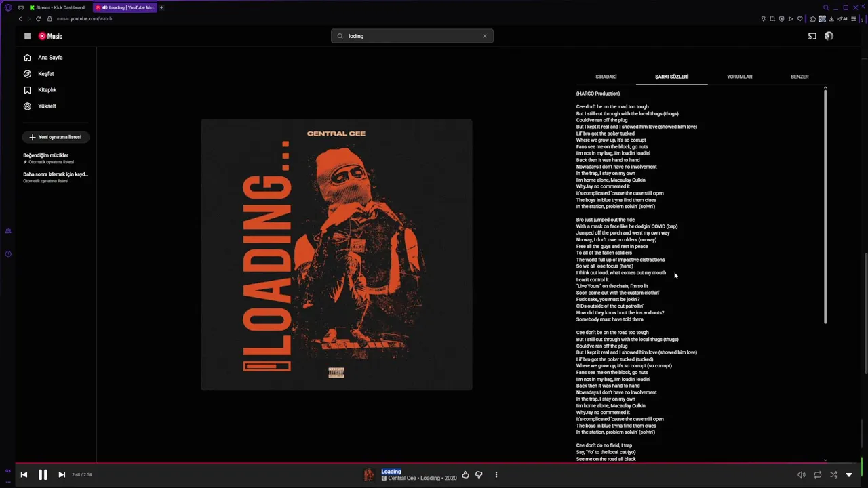Clear the search box with the X
The height and width of the screenshot is (488, 868).
(485, 36)
